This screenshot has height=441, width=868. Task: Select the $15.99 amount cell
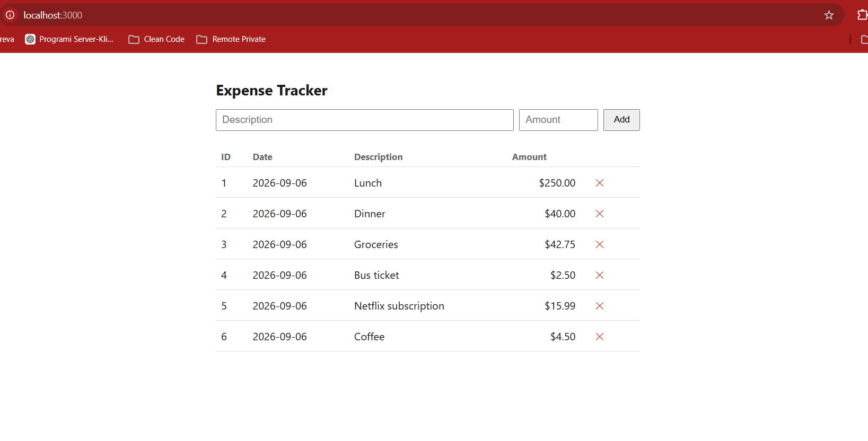[560, 306]
